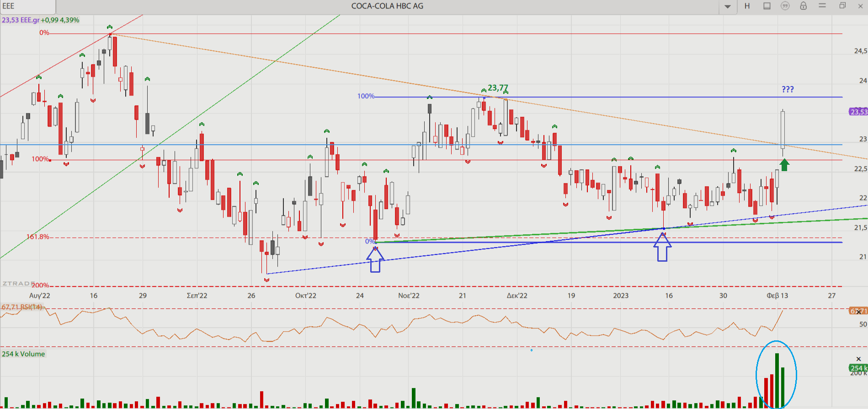This screenshot has width=868, height=409.
Task: Click the Οκτ'22 date axis label
Action: click(306, 296)
